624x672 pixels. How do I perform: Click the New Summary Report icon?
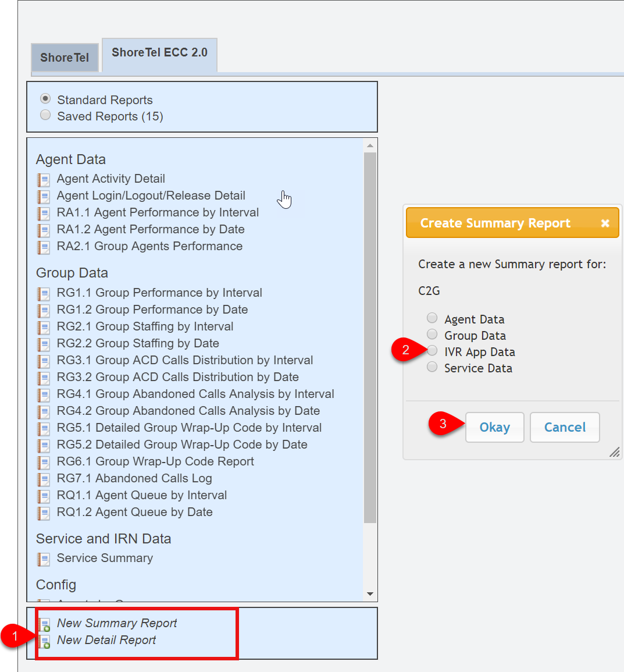(44, 625)
